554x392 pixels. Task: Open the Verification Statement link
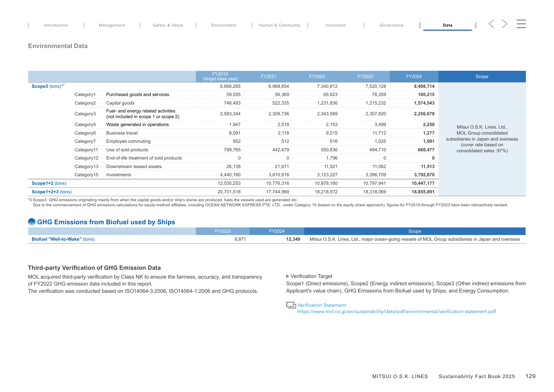click(322, 305)
